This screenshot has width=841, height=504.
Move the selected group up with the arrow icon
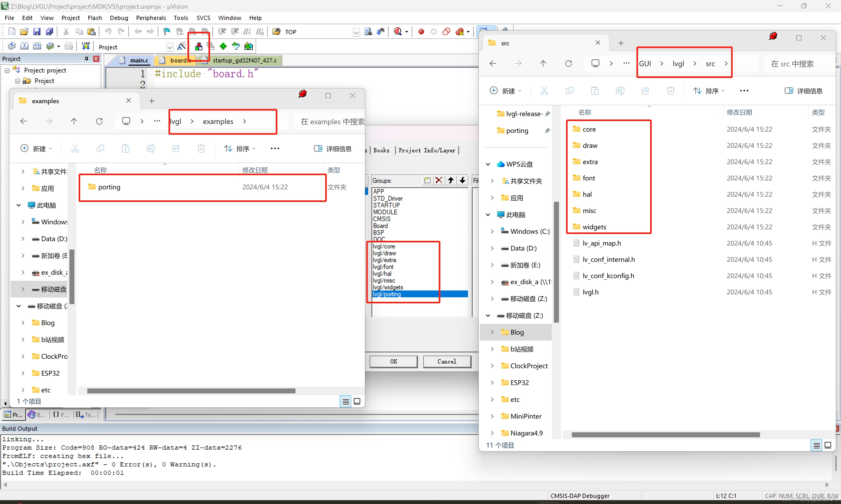pyautogui.click(x=451, y=180)
